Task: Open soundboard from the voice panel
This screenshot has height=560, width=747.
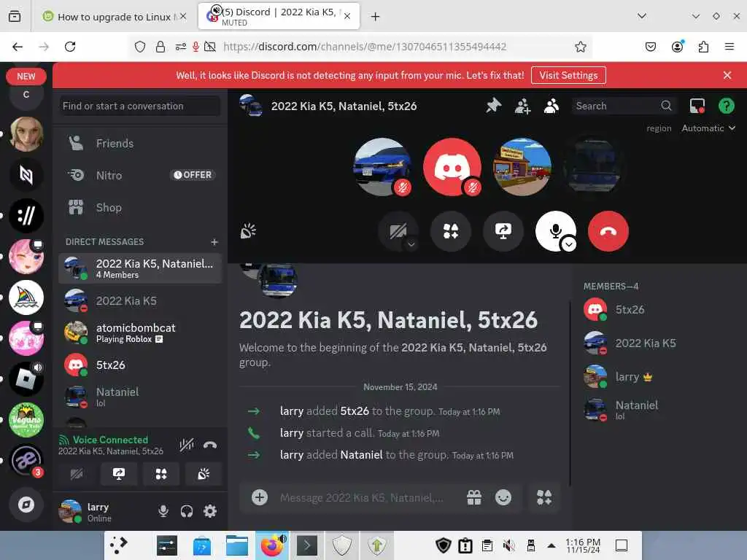Action: click(x=204, y=474)
